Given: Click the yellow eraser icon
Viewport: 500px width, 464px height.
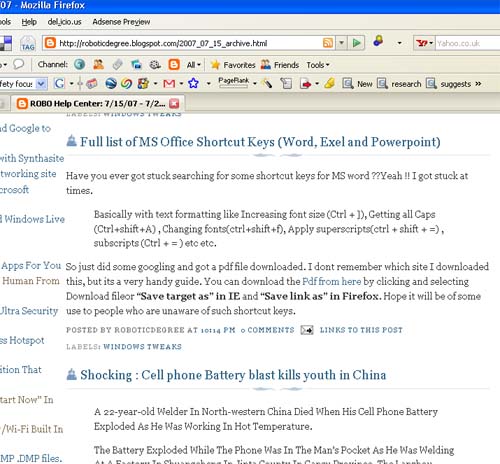Looking at the screenshot, I should click(329, 83).
